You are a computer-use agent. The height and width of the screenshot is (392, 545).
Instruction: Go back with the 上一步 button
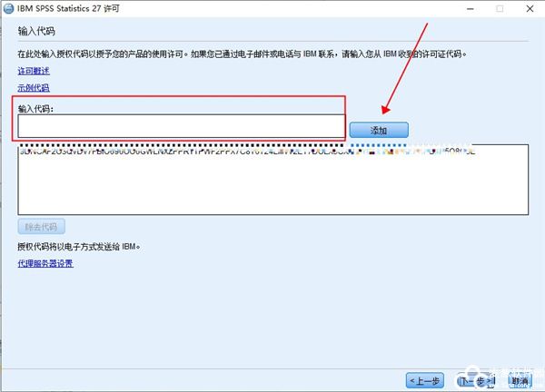[x=425, y=381]
